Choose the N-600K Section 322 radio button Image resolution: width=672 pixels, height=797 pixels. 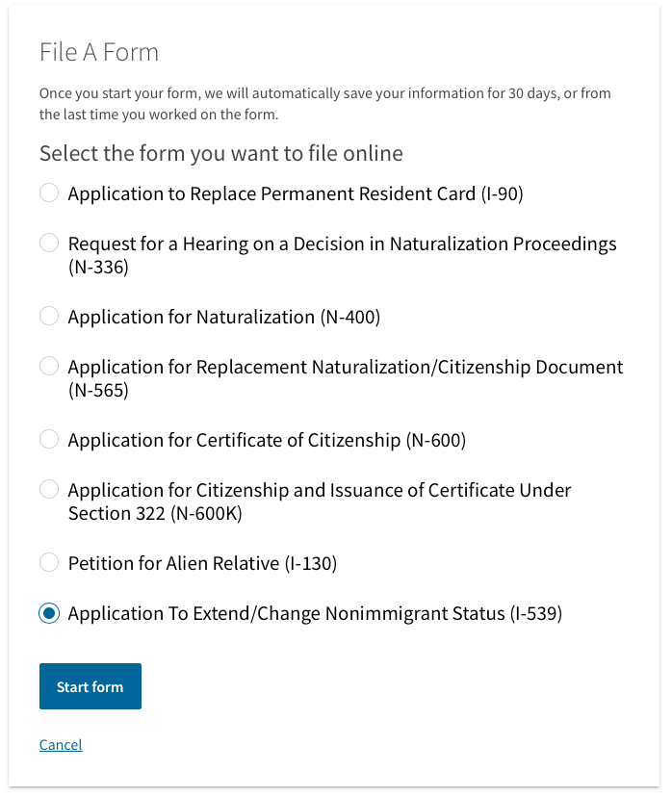[x=49, y=489]
